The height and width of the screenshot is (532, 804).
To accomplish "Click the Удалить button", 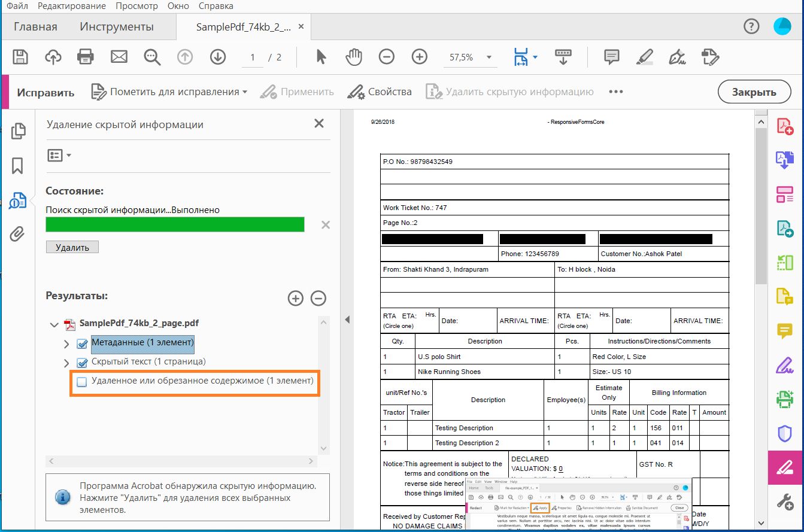I will pyautogui.click(x=72, y=247).
